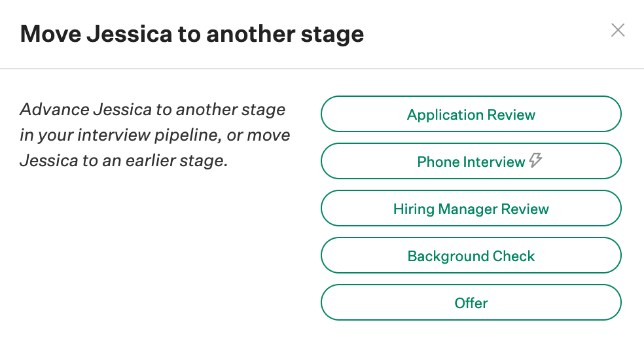Advance Jessica to Background Check
The height and width of the screenshot is (352, 644).
tap(471, 255)
